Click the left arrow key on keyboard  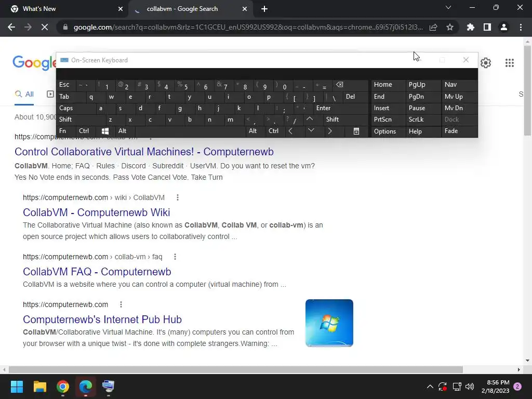tap(290, 131)
